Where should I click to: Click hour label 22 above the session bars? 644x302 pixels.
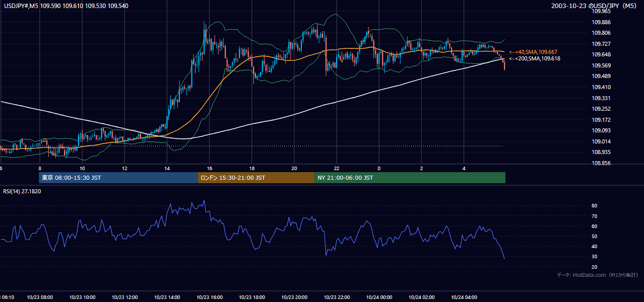(x=337, y=169)
